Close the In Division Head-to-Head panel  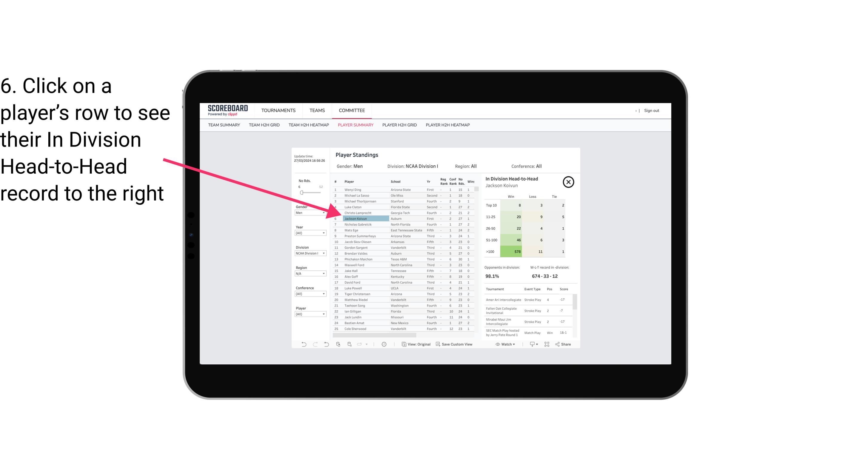(x=568, y=182)
